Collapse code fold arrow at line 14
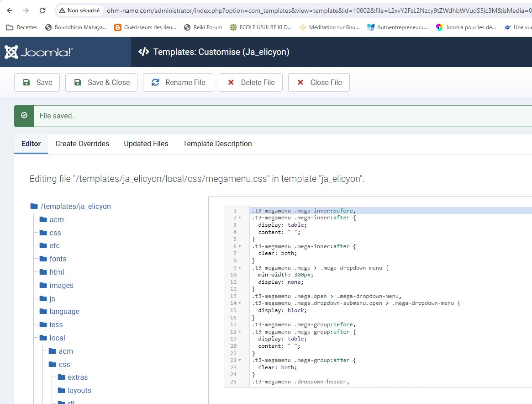 [240, 303]
